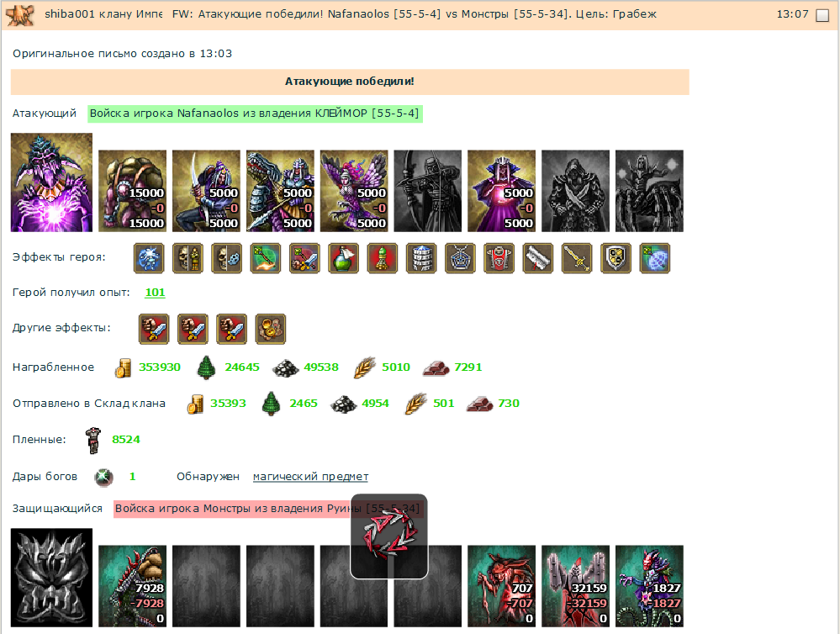Select the first fist-and-sword other effect

tap(154, 329)
